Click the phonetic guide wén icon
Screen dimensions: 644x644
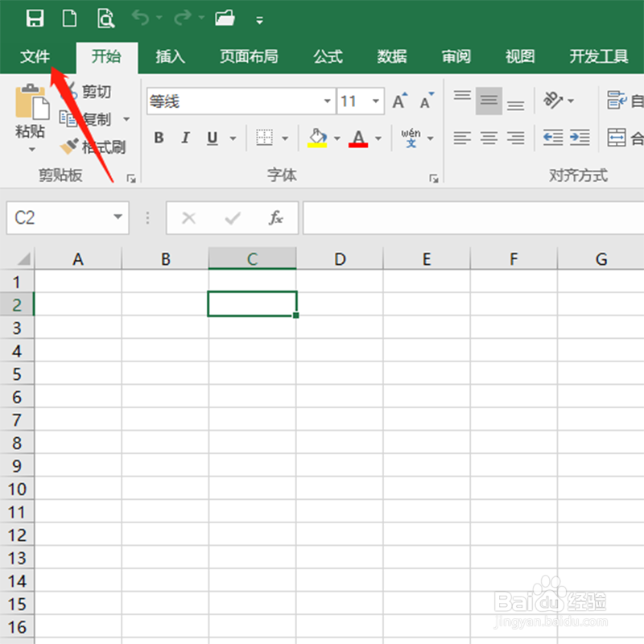tap(411, 138)
